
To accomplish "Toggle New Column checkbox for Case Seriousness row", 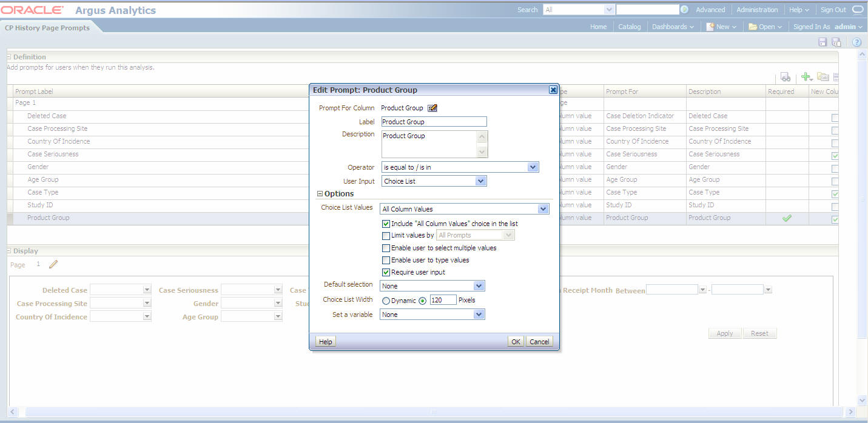I will [835, 156].
